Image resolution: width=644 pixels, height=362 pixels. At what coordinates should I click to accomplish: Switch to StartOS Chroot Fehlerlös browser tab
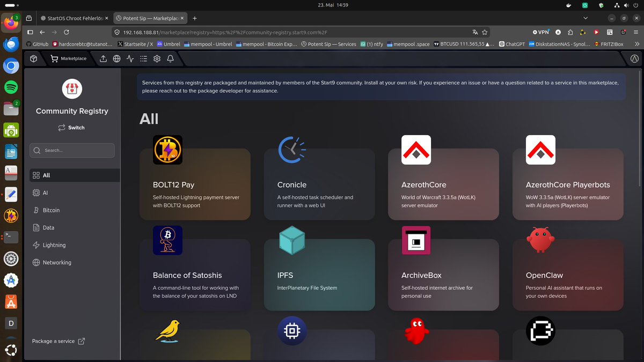point(74,18)
